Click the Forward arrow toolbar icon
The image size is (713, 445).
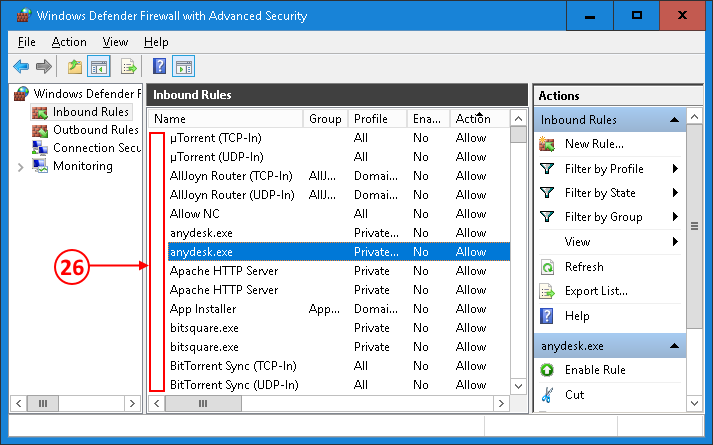[44, 67]
